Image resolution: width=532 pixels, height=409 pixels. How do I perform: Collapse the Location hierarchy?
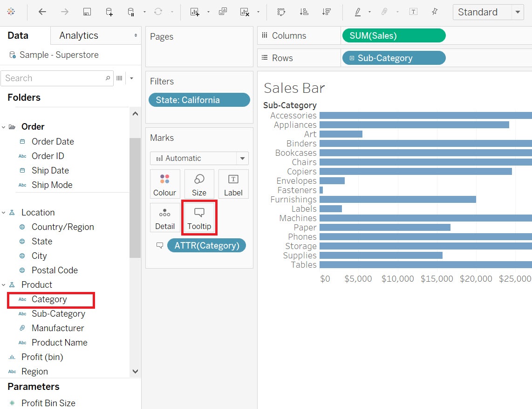click(x=3, y=213)
